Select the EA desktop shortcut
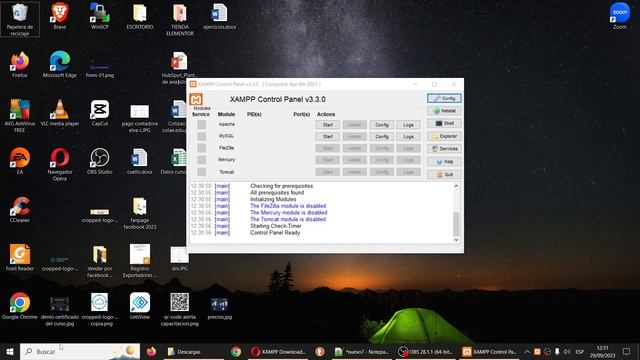Viewport: 640px width, 360px height. point(20,160)
